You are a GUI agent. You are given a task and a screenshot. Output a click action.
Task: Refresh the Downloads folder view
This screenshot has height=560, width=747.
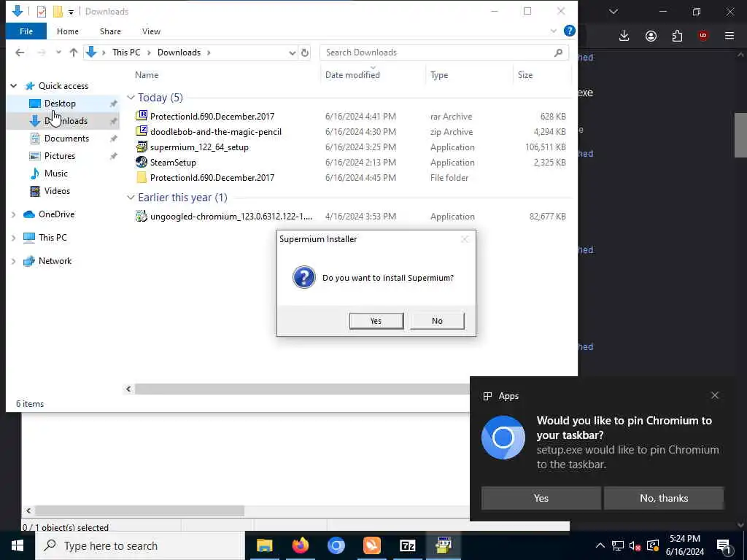coord(305,52)
